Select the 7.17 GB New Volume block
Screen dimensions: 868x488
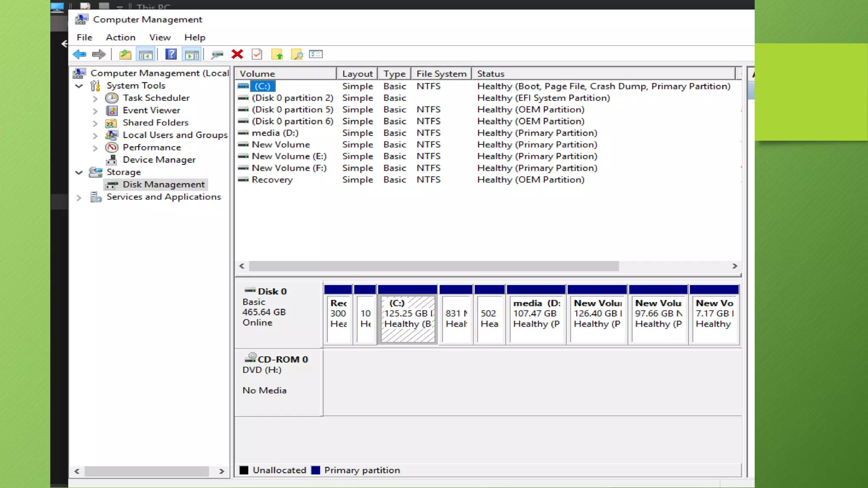pos(715,315)
